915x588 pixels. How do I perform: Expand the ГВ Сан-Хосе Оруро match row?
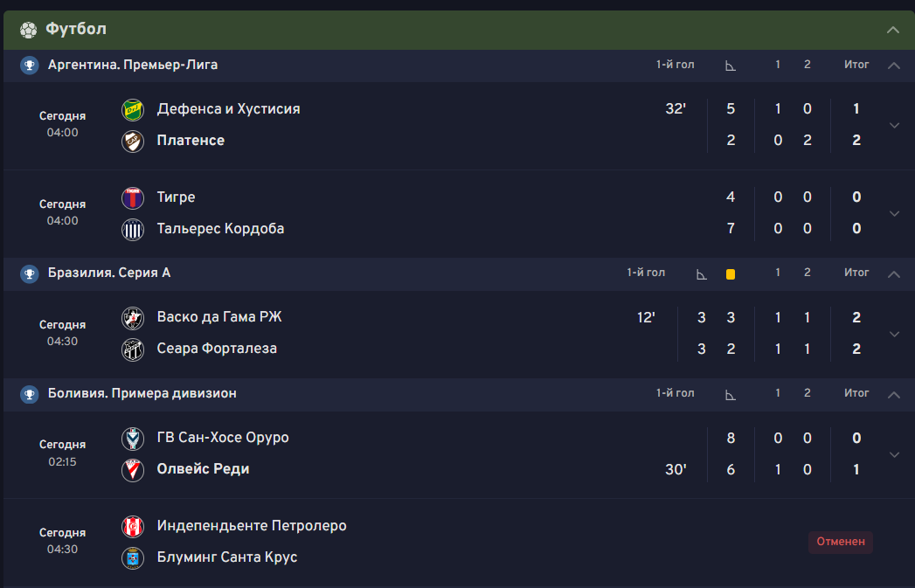tap(894, 454)
